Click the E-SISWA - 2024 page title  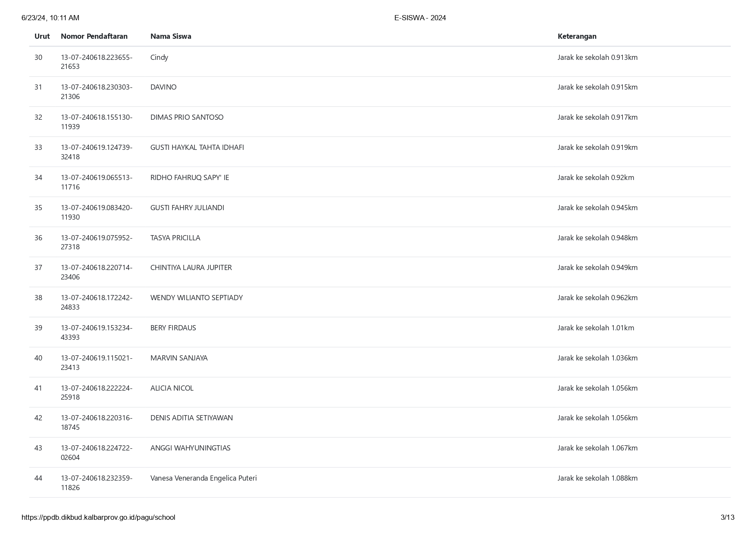pos(420,18)
